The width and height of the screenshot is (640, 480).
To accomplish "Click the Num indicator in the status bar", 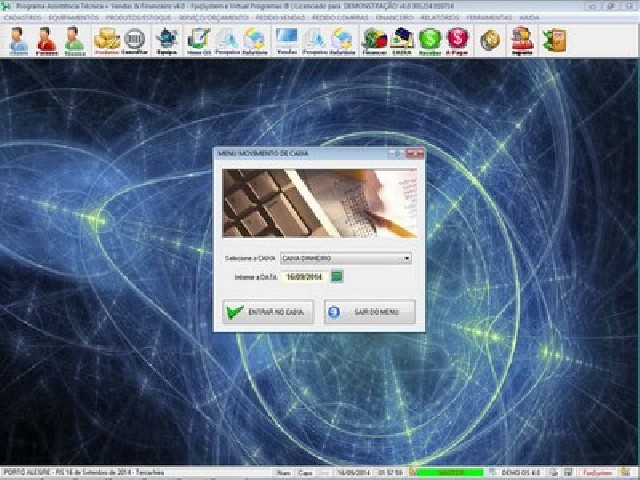I will coord(283,473).
